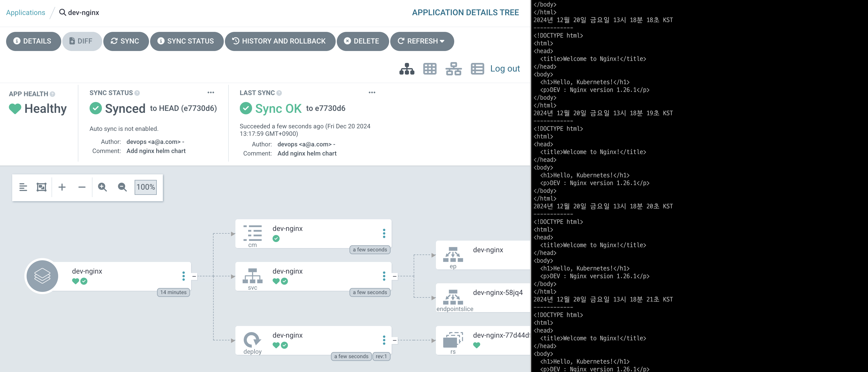
Task: Click the Log out link
Action: point(504,69)
